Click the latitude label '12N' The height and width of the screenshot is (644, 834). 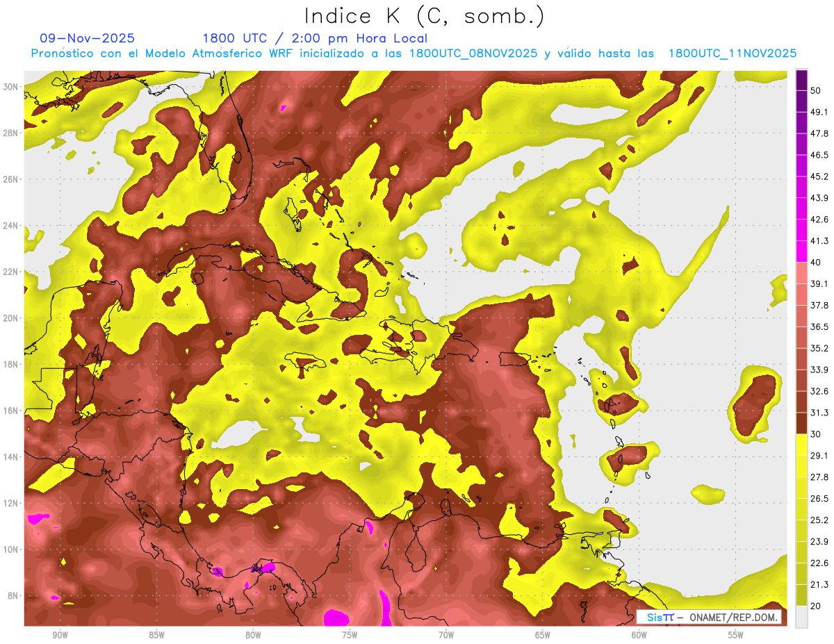click(x=10, y=503)
